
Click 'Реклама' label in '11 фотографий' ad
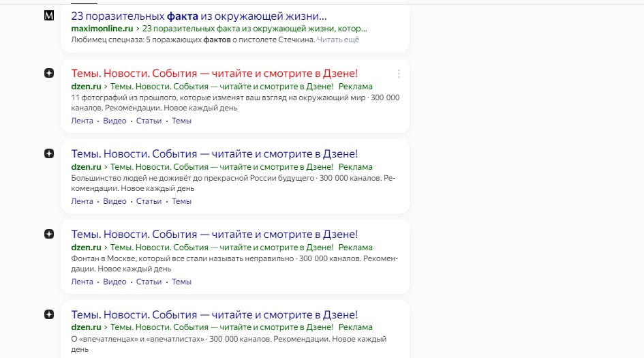pyautogui.click(x=355, y=87)
